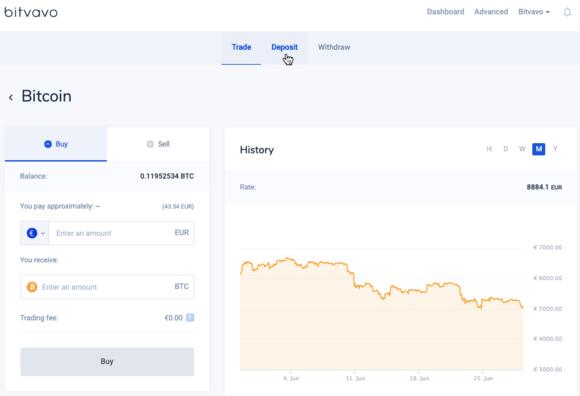Switch to the Withdraw tab
This screenshot has height=396, width=580.
[334, 47]
